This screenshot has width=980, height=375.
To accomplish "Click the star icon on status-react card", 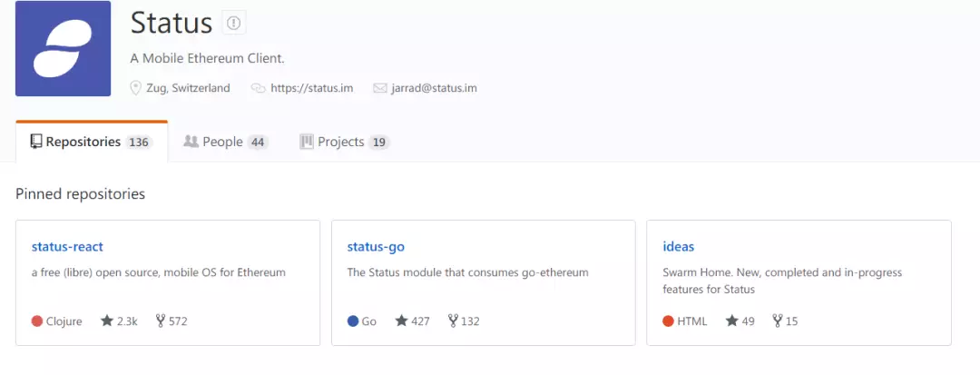I will 107,321.
